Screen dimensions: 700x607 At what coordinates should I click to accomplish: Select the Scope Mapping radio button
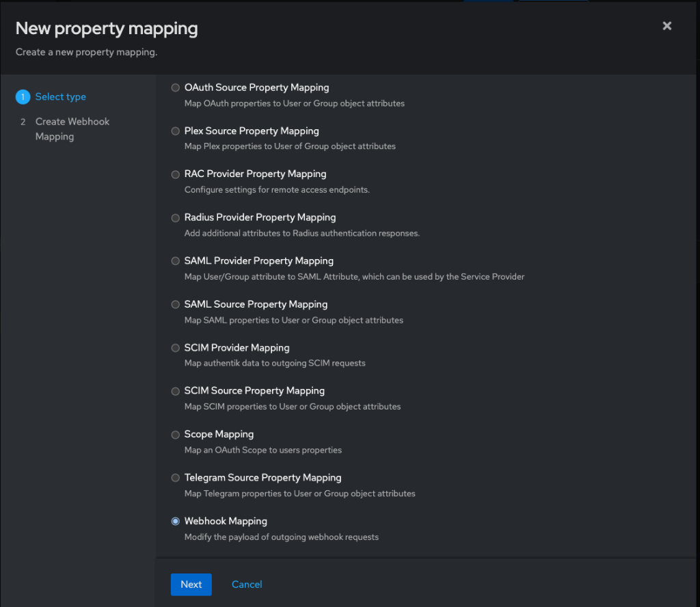(x=176, y=435)
